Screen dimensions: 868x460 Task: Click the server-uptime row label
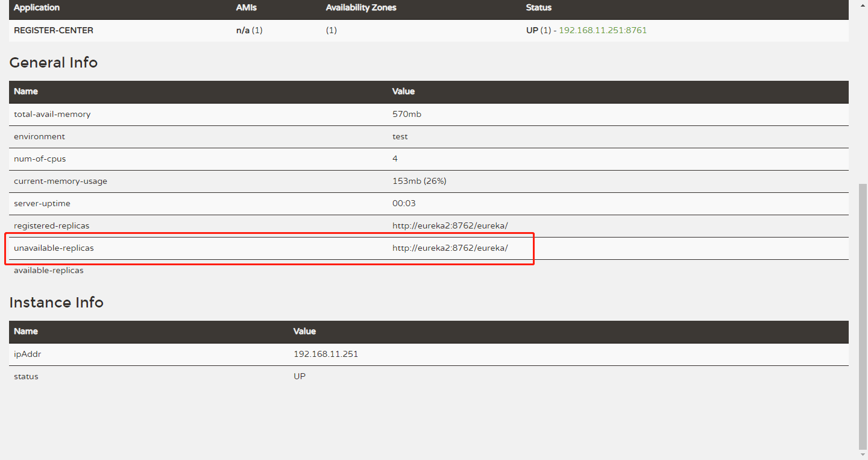click(x=42, y=203)
